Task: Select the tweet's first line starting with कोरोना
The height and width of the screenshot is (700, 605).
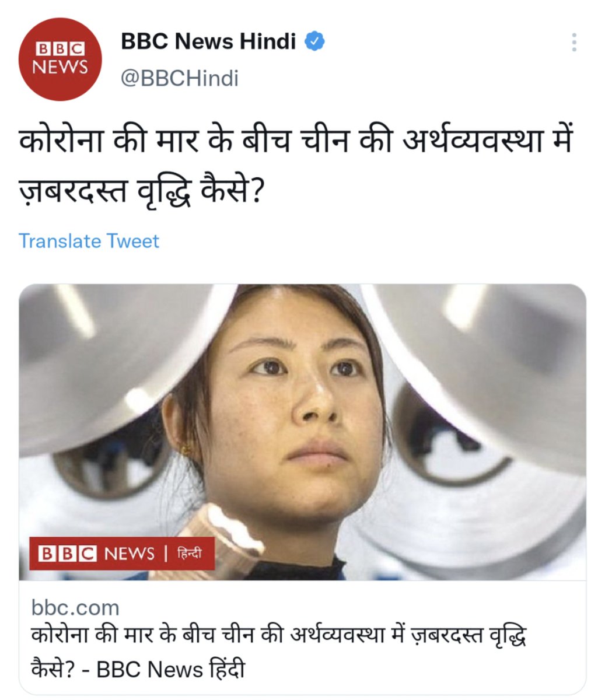Action: 296,143
